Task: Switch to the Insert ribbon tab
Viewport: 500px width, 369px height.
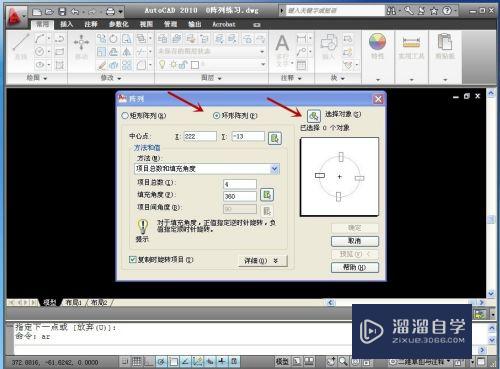Action: pos(66,24)
